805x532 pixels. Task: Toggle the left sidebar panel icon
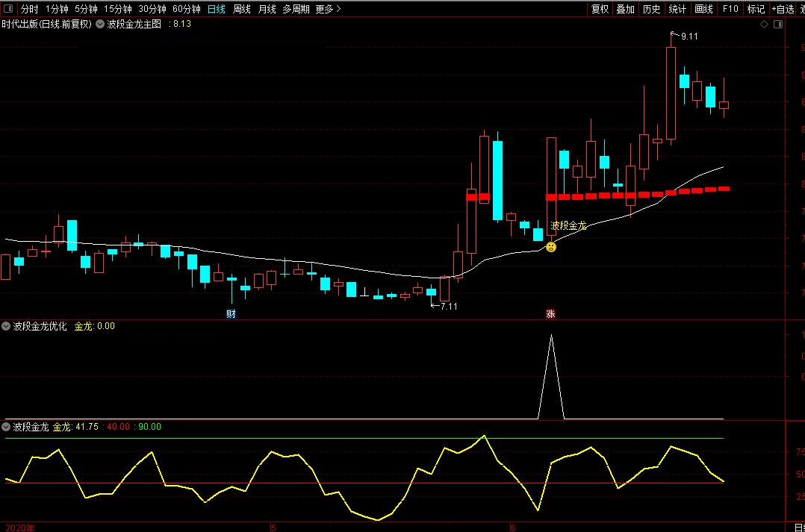click(x=8, y=8)
